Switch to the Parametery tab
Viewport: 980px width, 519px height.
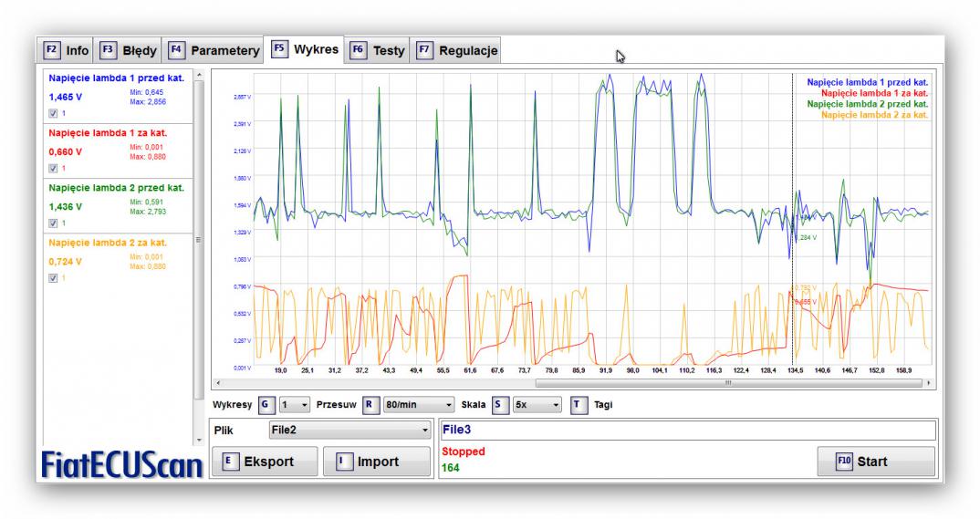pyautogui.click(x=215, y=50)
